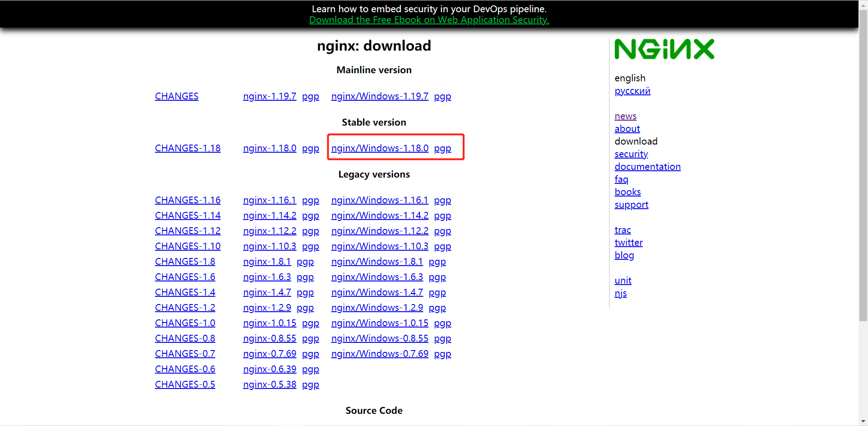
Task: Download nginx-1.16.1 source
Action: pos(269,200)
